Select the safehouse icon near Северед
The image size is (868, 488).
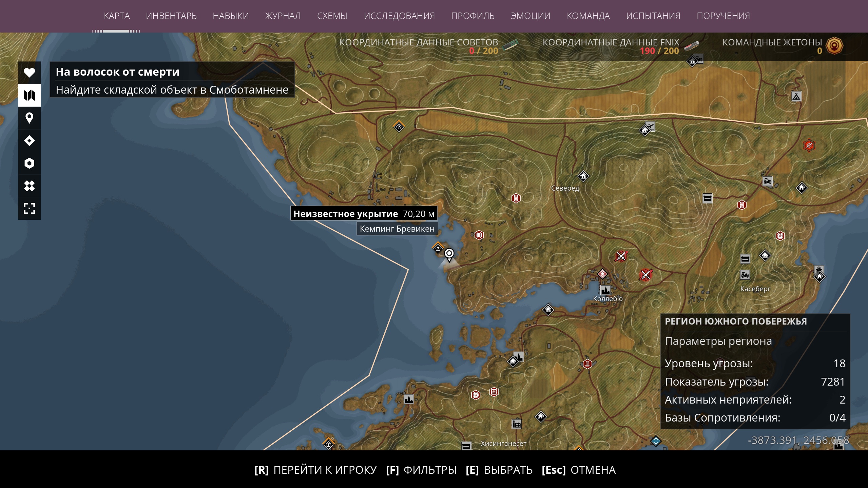[x=583, y=176]
